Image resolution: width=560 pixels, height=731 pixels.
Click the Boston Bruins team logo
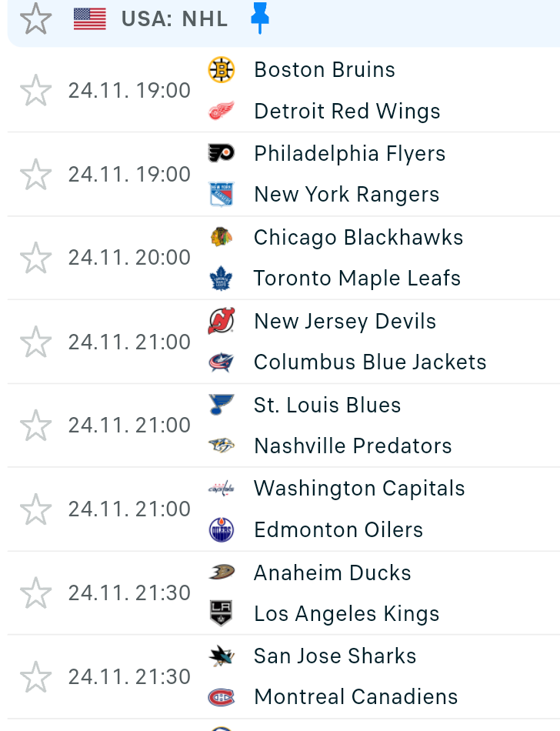(222, 70)
